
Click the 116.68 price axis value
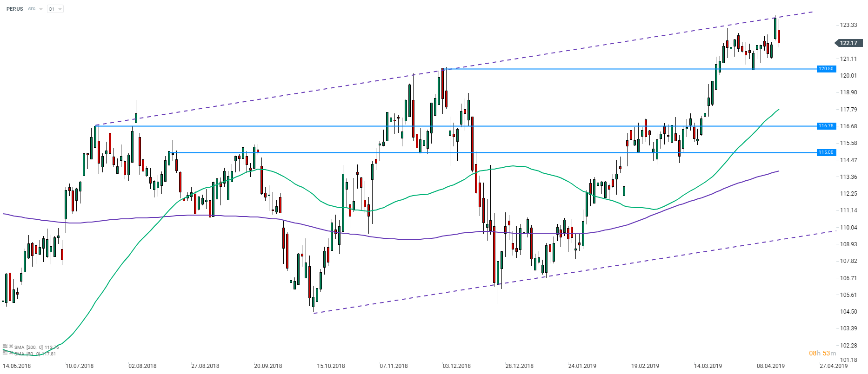(x=848, y=126)
